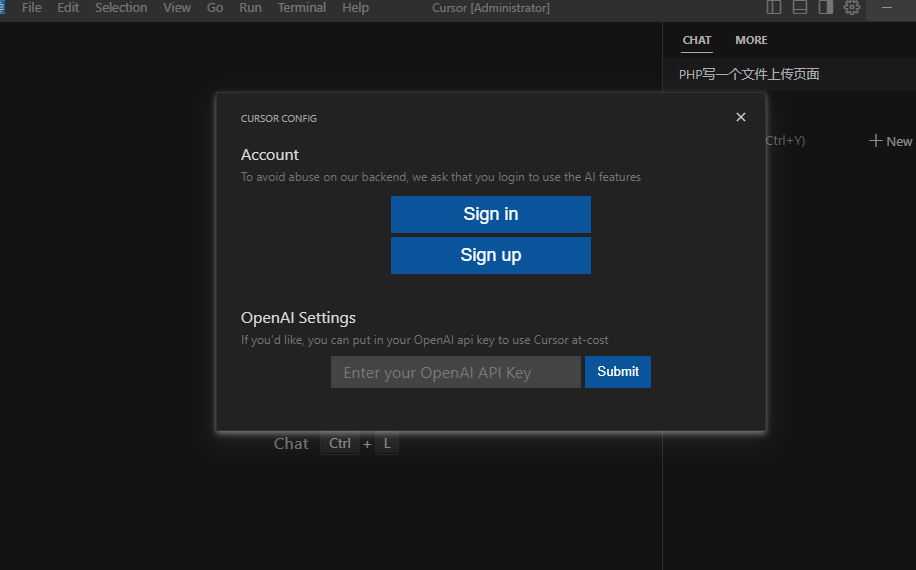Screen dimensions: 916x570
Task: Open the Terminal menu
Action: coord(301,8)
